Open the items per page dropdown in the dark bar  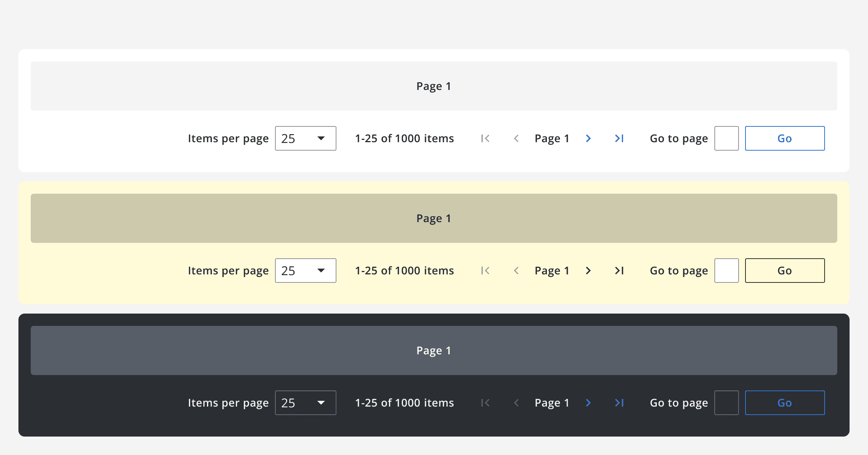pos(305,403)
